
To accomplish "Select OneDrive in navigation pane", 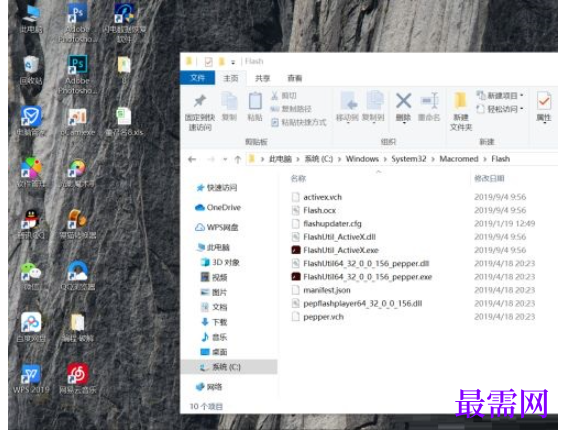I will coord(218,208).
